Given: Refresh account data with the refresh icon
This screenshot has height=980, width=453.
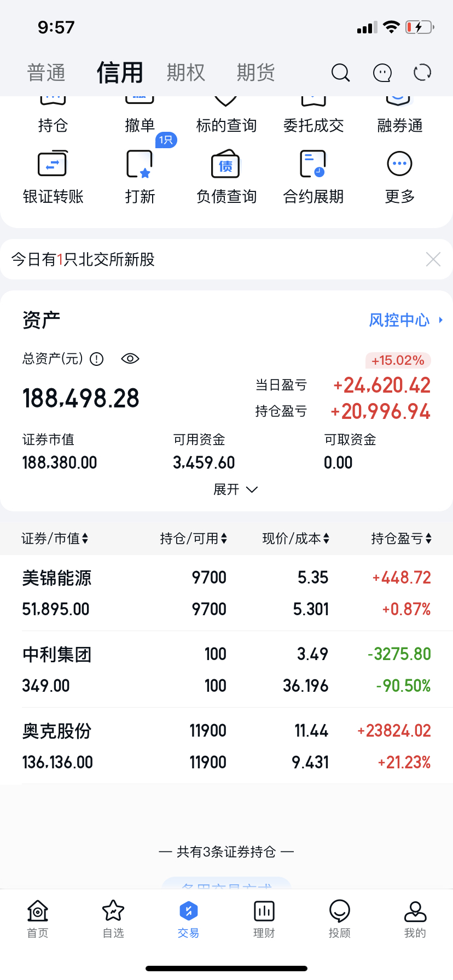Looking at the screenshot, I should tap(422, 73).
